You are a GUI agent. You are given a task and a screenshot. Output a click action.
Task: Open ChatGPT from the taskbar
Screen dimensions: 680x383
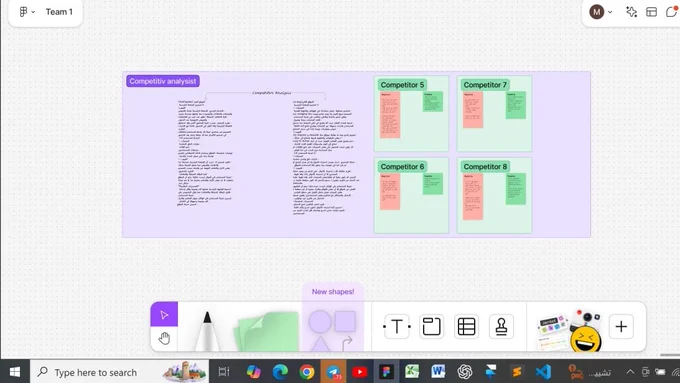click(465, 372)
